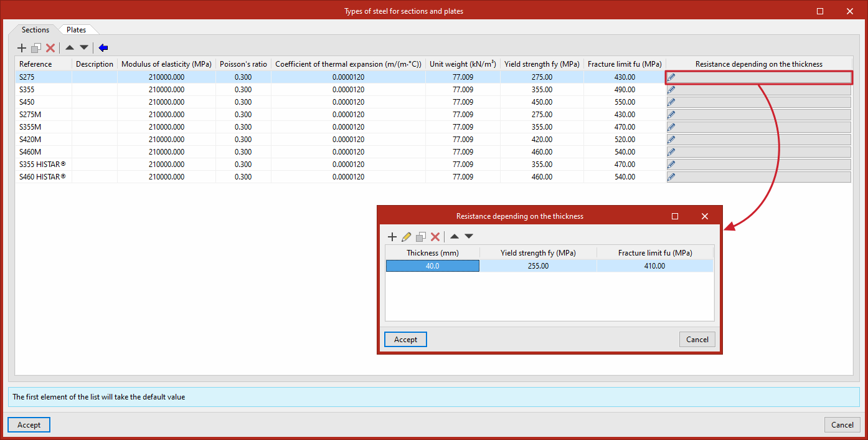Select the S355 reference cell
Image resolution: width=868 pixels, height=440 pixels.
[44, 90]
